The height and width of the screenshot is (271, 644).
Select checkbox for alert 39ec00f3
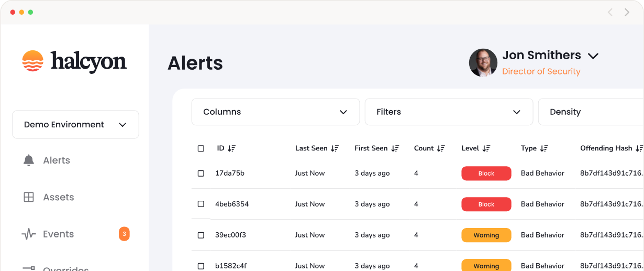coord(201,235)
